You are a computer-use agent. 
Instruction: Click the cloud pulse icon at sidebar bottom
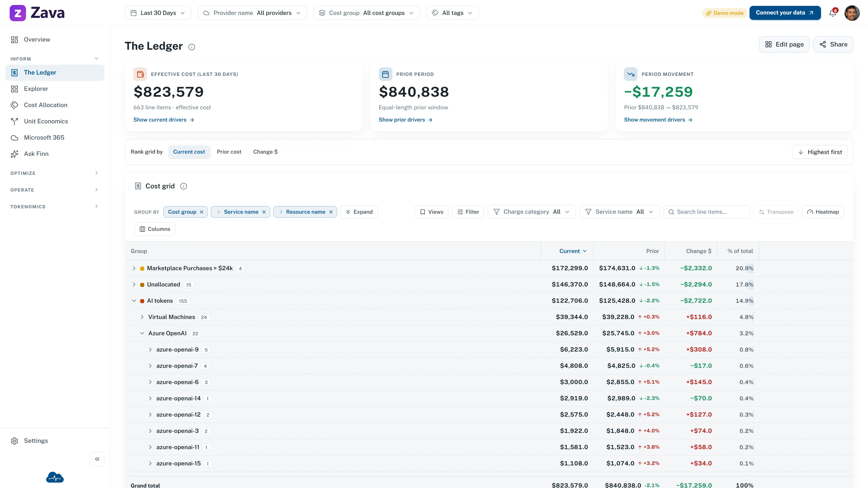[x=55, y=477]
